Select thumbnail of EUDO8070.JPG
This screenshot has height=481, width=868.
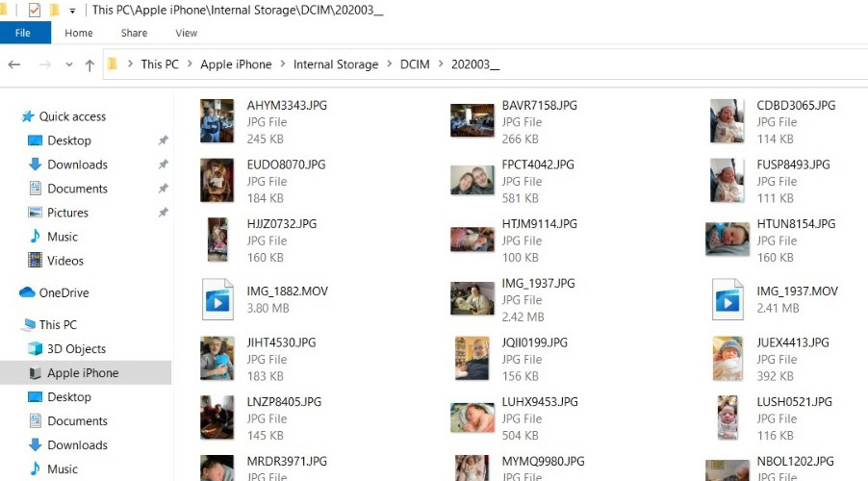pyautogui.click(x=217, y=181)
